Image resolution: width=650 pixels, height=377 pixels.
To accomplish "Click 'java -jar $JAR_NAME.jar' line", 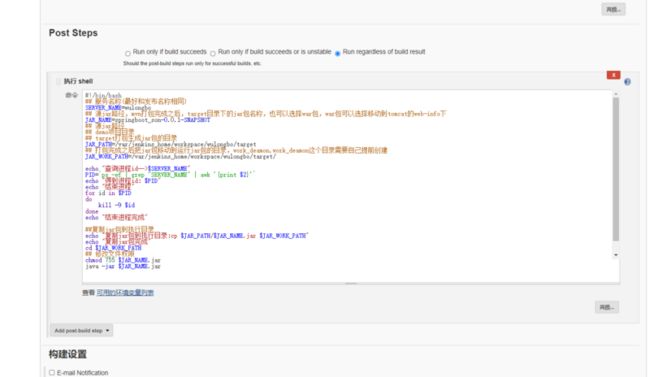I will (x=123, y=266).
